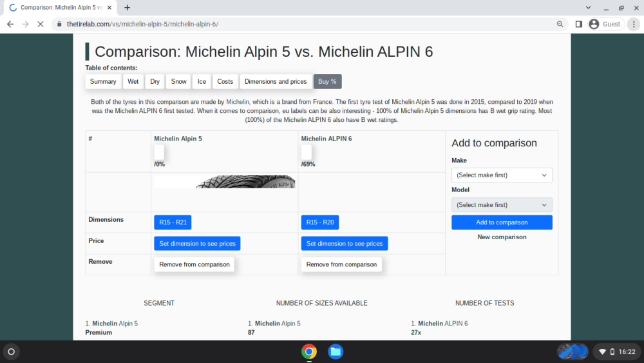Click Michelin Alpin 5 column heading
Image resolution: width=644 pixels, height=363 pixels.
(x=178, y=139)
